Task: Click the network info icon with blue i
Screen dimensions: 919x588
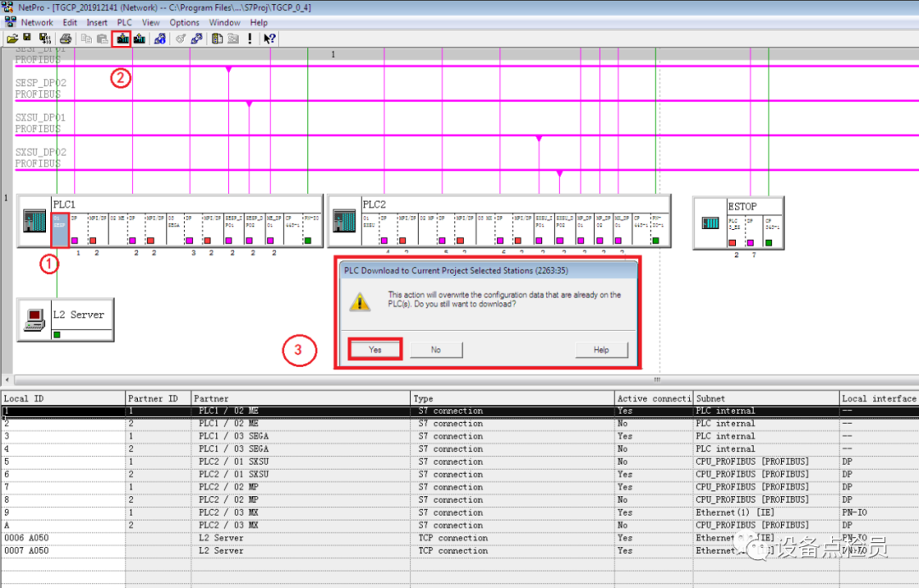Action: click(159, 38)
